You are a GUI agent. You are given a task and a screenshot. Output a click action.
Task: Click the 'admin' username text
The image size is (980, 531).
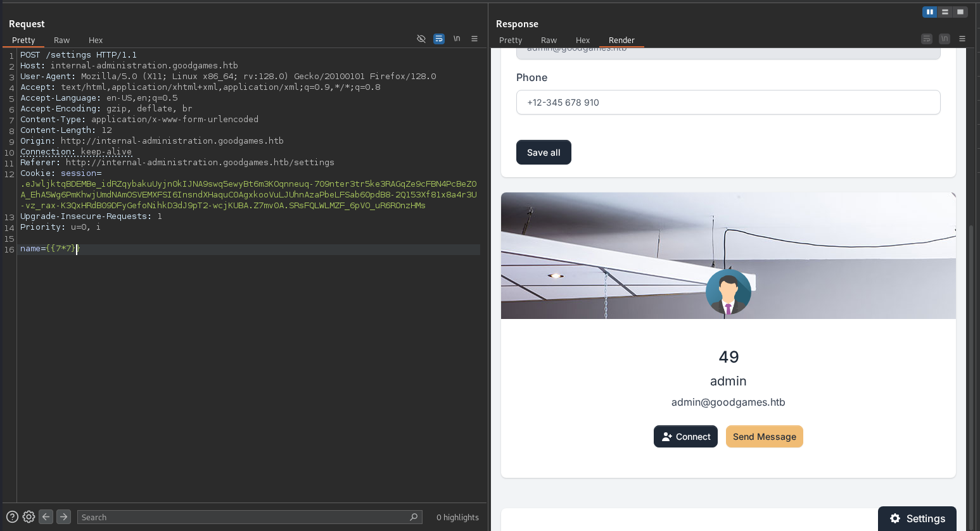(728, 381)
